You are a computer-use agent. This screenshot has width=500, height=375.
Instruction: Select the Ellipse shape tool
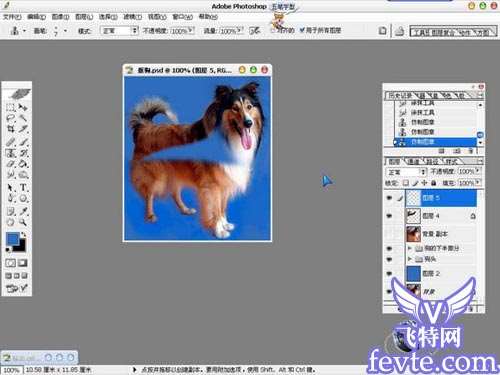tap(23, 198)
